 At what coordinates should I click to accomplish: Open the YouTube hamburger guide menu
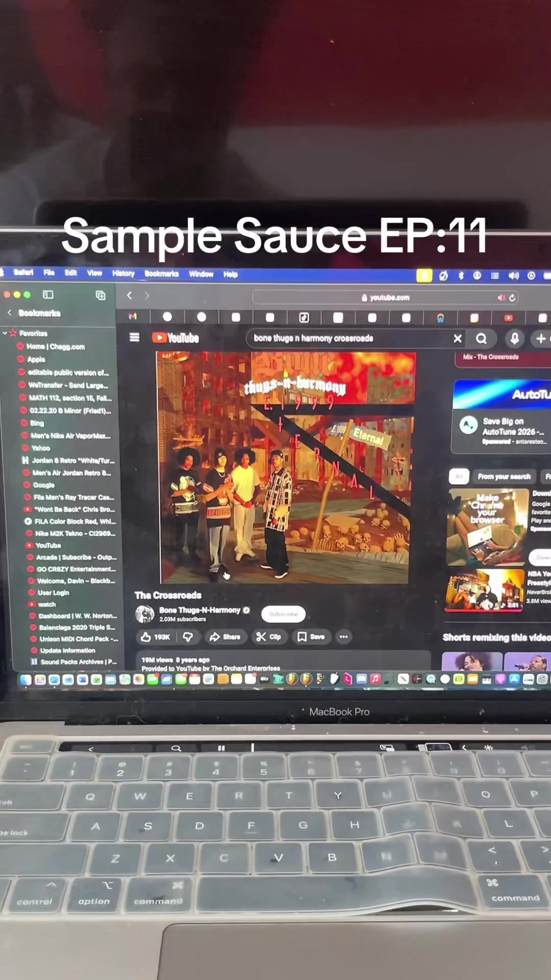coord(134,337)
